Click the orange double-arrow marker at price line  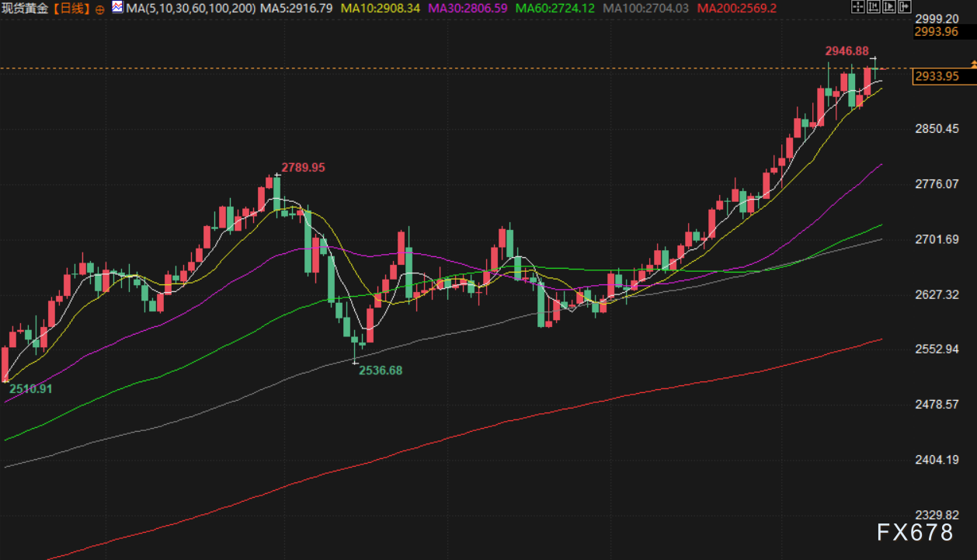pyautogui.click(x=974, y=63)
